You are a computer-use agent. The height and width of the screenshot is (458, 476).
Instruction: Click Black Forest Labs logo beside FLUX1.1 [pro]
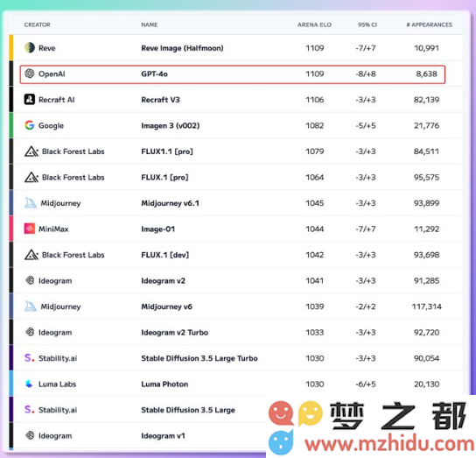[31, 151]
